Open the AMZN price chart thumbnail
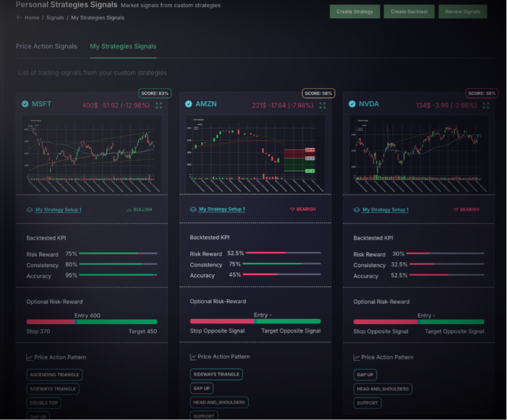The width and height of the screenshot is (507, 420). coord(255,154)
